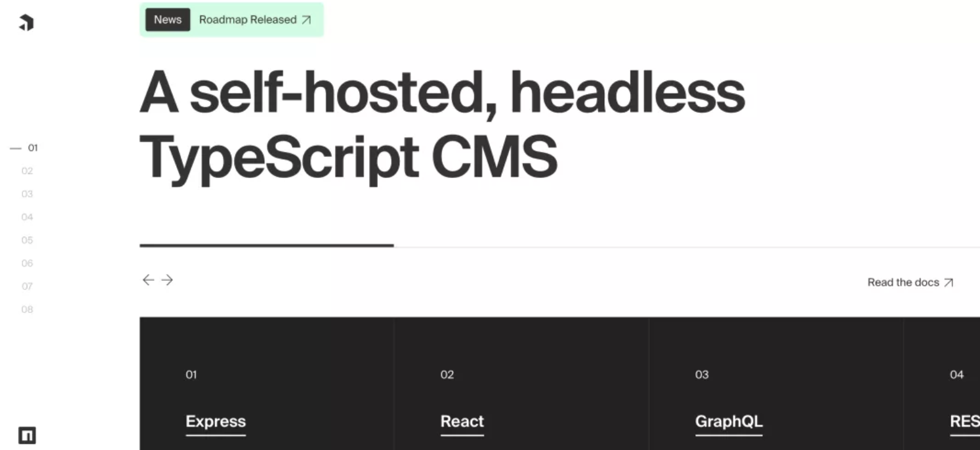
Task: Switch to section 08 in the numbered list
Action: (x=27, y=309)
